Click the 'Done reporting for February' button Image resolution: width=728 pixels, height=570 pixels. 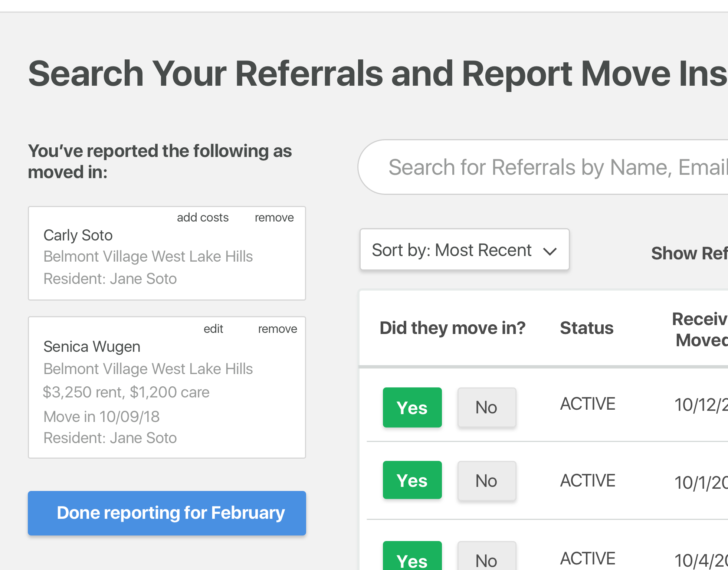point(167,513)
